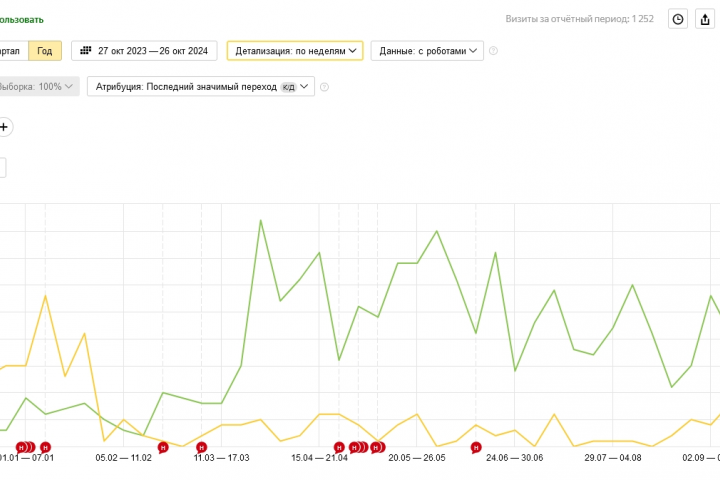Select the "Год" period tab
Screen dimensions: 720x480
pos(45,51)
